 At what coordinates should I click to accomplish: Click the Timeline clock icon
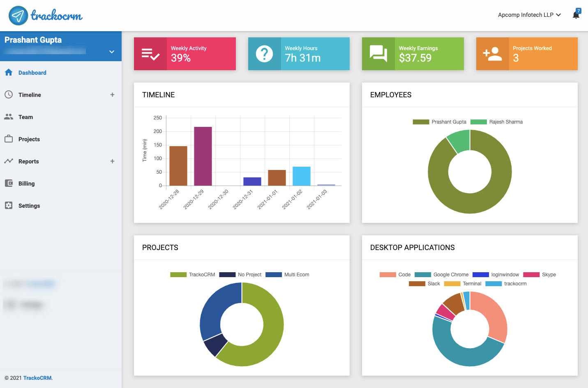(9, 94)
